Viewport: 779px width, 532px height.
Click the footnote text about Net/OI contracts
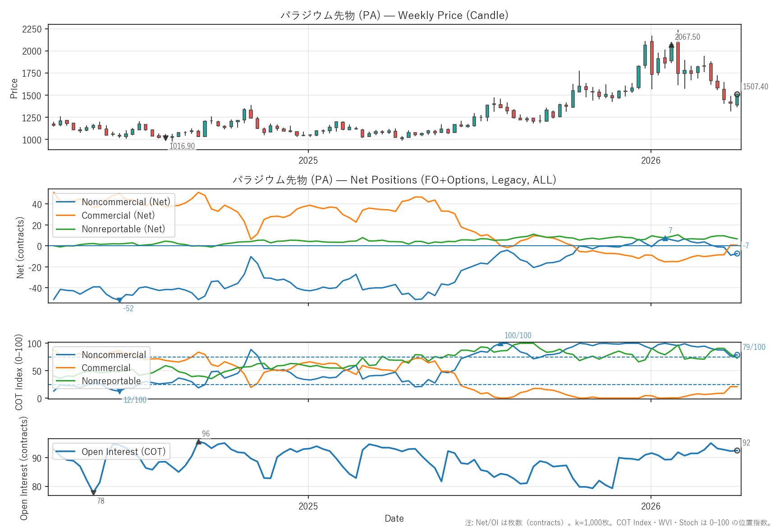click(618, 523)
